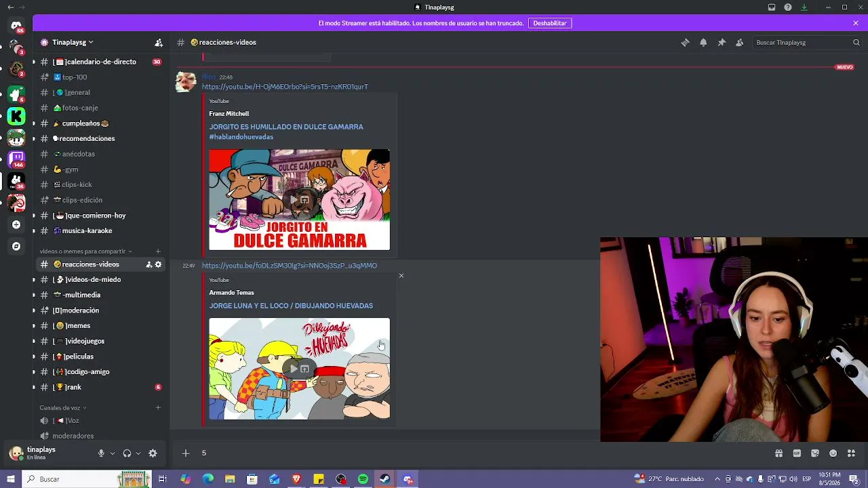The image size is (868, 488).
Task: Collapse the Canales de voz category
Action: (x=63, y=408)
